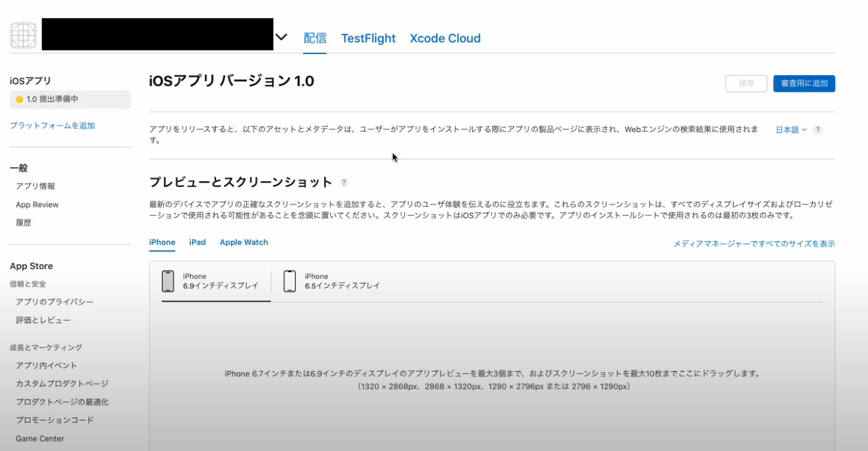Click the help icon beside プレビューとスクリーンショット
The image size is (868, 451).
pos(344,182)
